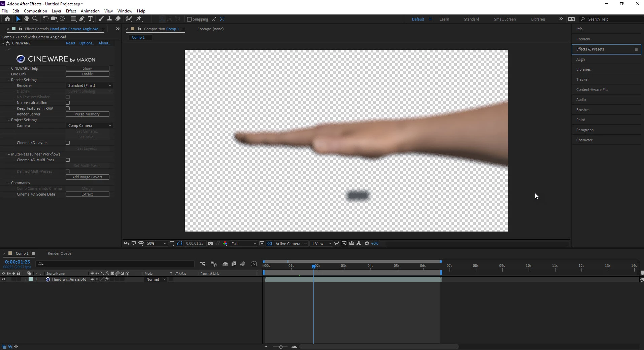Select the Unified Camera tool
Viewport: 644px width, 350px height.
click(54, 19)
